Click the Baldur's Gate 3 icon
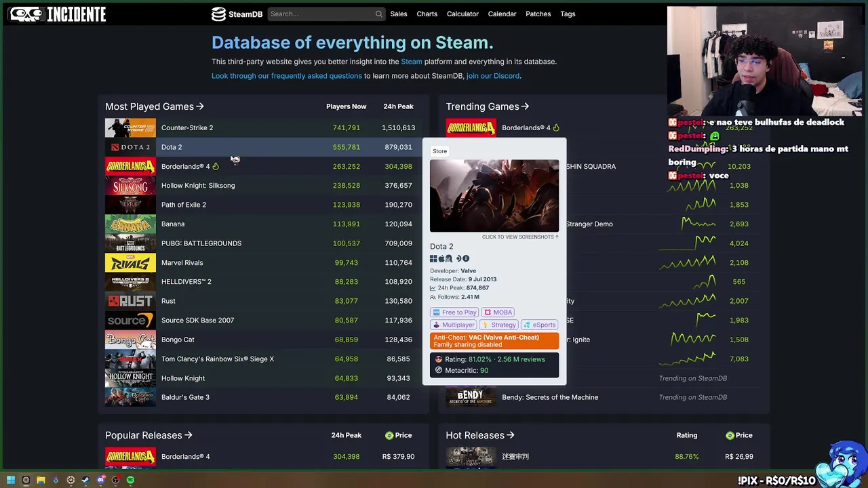 130,397
